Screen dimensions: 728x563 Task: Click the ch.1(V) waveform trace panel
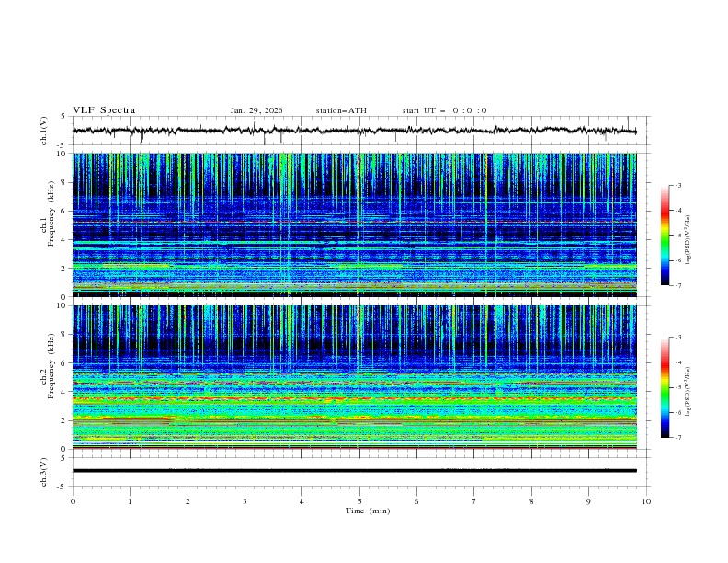point(359,131)
